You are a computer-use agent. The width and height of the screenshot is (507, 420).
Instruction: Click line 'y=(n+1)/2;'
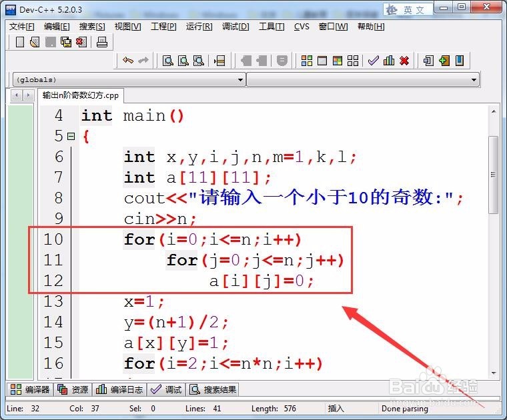click(176, 323)
